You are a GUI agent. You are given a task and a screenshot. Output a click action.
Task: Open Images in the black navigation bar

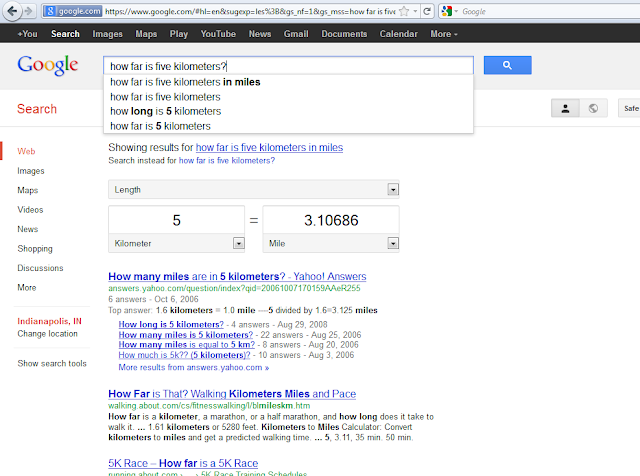(x=107, y=34)
